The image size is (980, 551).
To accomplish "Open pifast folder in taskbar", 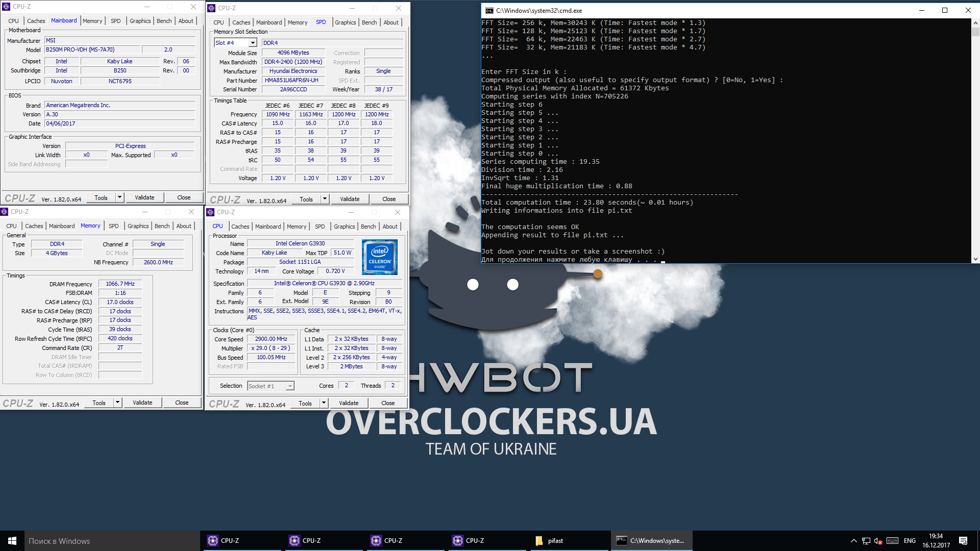I will click(569, 541).
